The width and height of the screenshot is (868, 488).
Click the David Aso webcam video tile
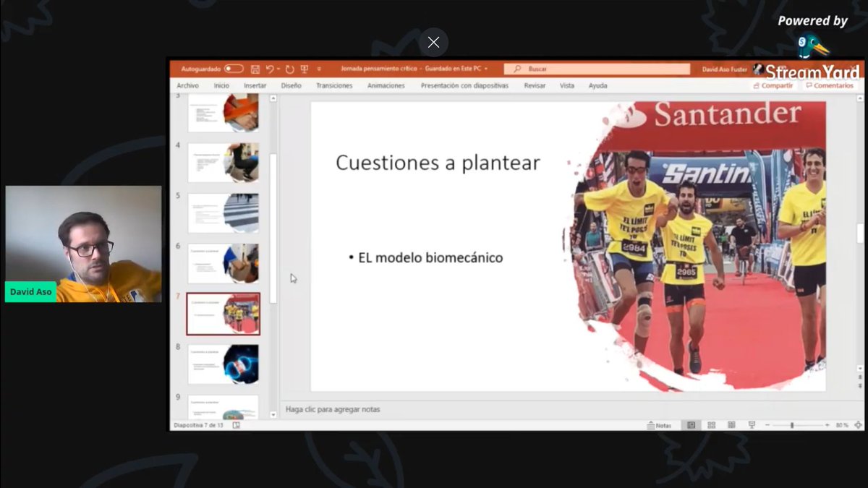[x=83, y=244]
